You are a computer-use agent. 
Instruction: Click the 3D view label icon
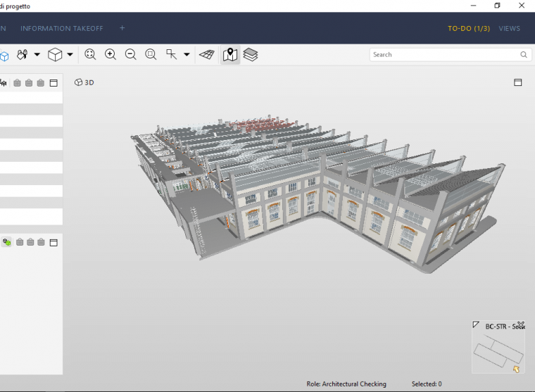pyautogui.click(x=78, y=82)
